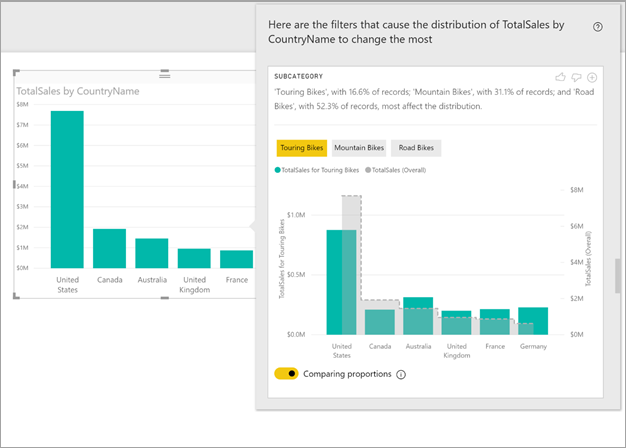Screen dimensions: 626x448
Task: Click the Canada axis label in the Touring Bikes chart
Action: pos(380,346)
